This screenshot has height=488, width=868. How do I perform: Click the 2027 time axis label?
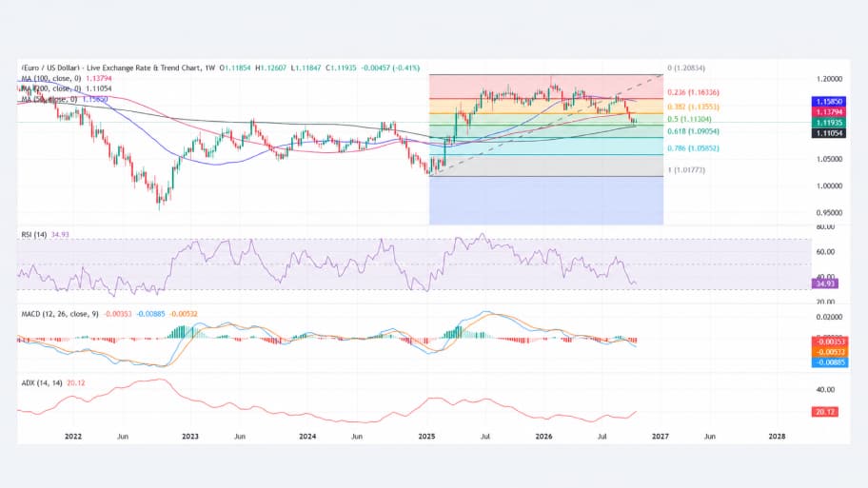[x=661, y=437]
